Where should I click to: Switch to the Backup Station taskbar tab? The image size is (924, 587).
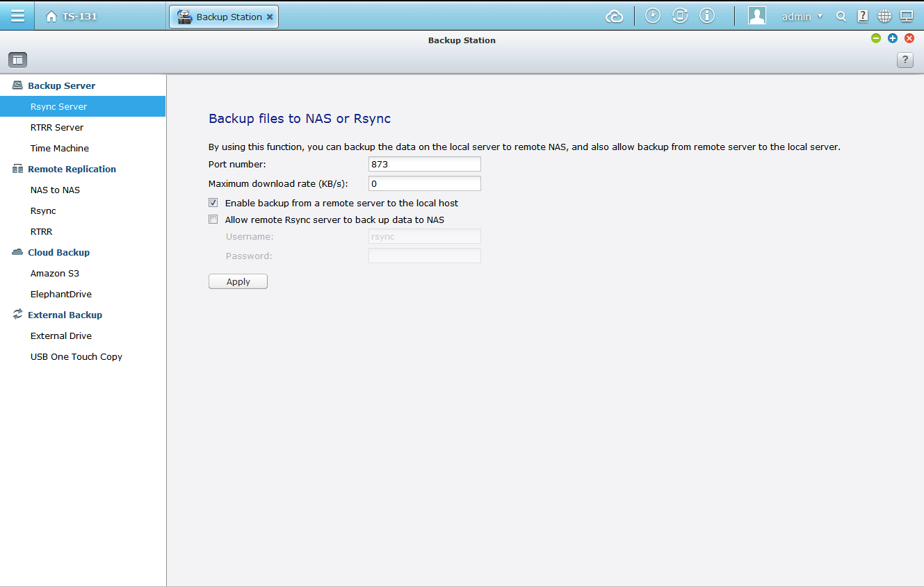point(223,17)
